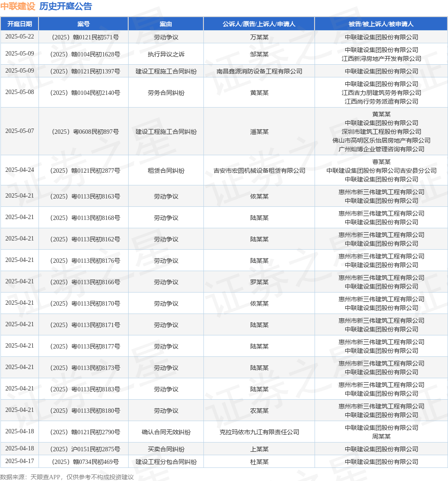Screen dimensions: 448x481
Task: Click the 公诉人/原告/上诉人/申请人 column header
Action: tap(259, 24)
